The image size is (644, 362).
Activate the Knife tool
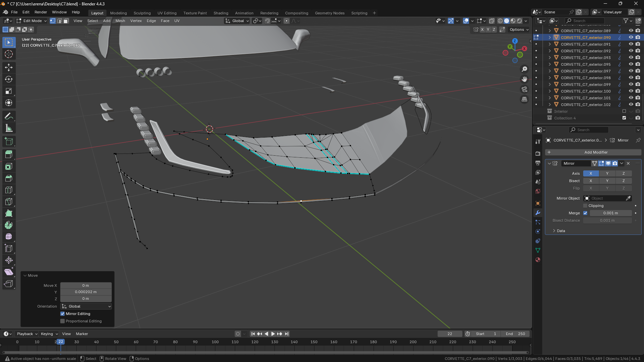(x=9, y=202)
